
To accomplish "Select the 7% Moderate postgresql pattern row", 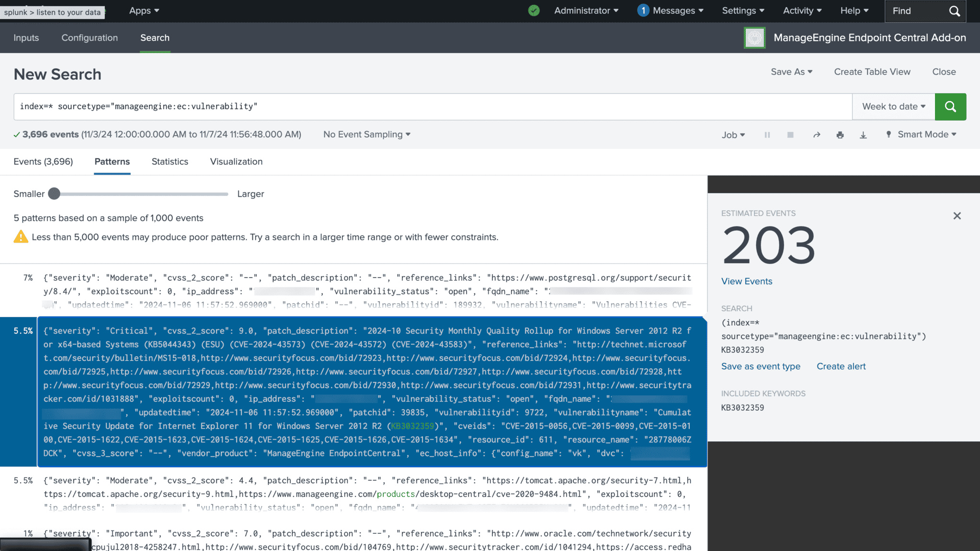I will [x=353, y=291].
